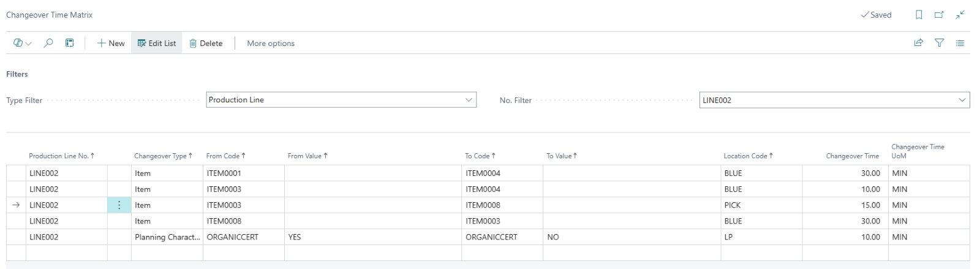Screen dimensions: 980x269
Task: Click More options in toolbar
Action: 271,44
